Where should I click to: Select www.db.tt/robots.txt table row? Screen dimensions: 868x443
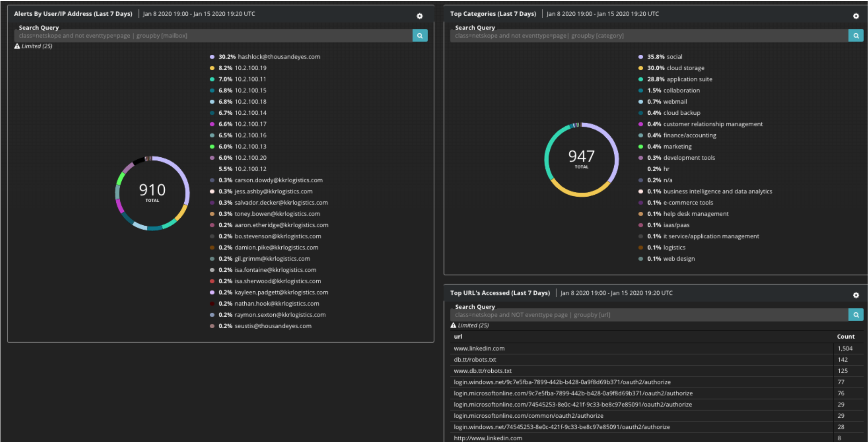657,371
